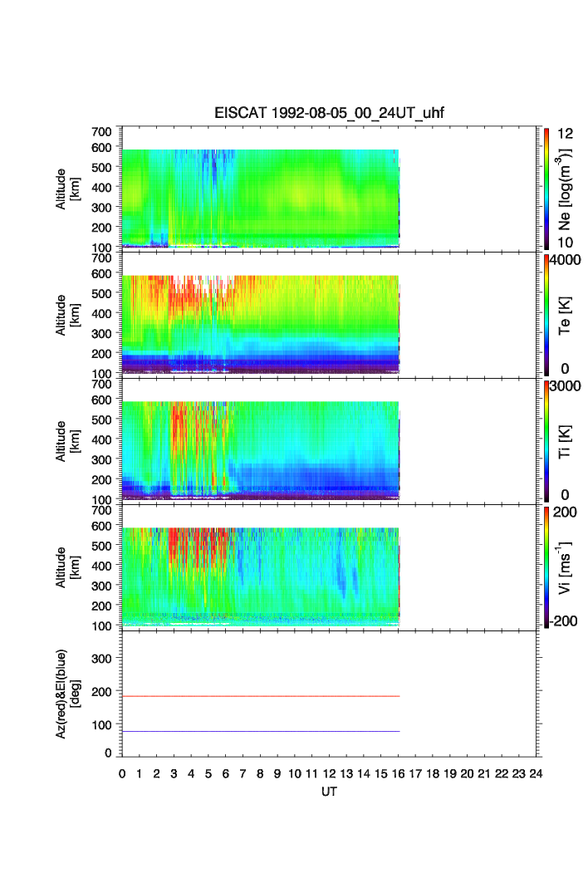Click the Ne electron density color bar
Viewport: 588px width, 883px height.
pos(546,189)
